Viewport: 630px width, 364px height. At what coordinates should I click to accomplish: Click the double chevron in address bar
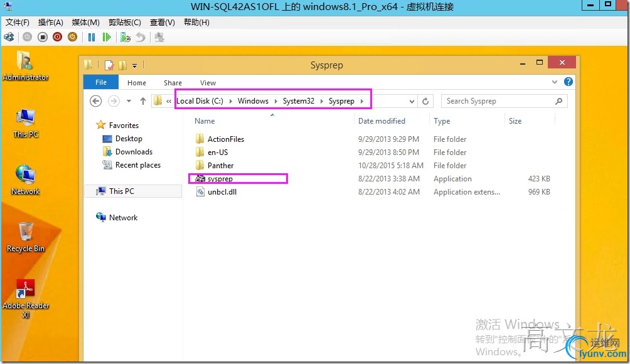169,101
